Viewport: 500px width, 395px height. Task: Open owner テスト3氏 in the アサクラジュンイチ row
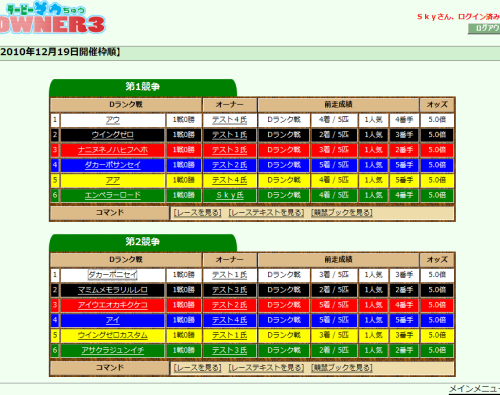[230, 350]
